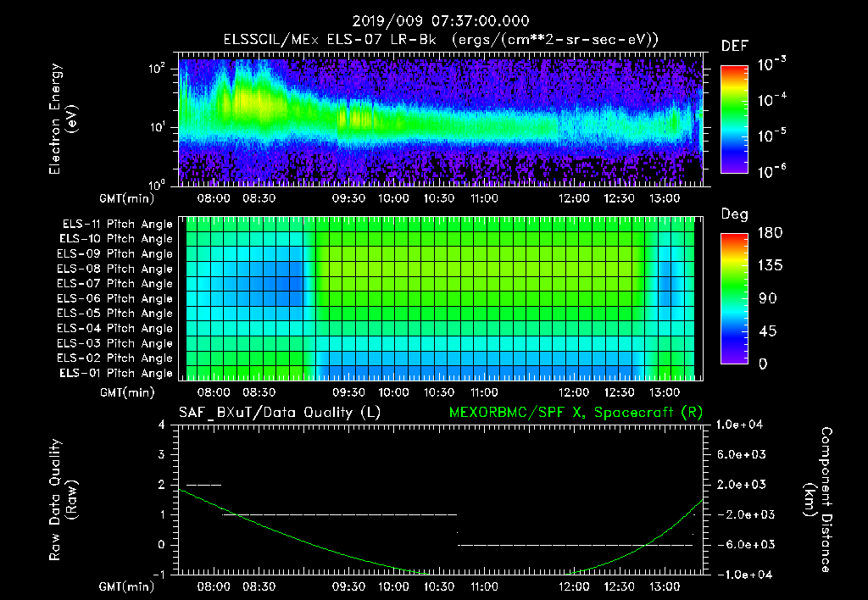The height and width of the screenshot is (600, 868).
Task: Click the Component Distance (km) axis label
Action: [818, 500]
